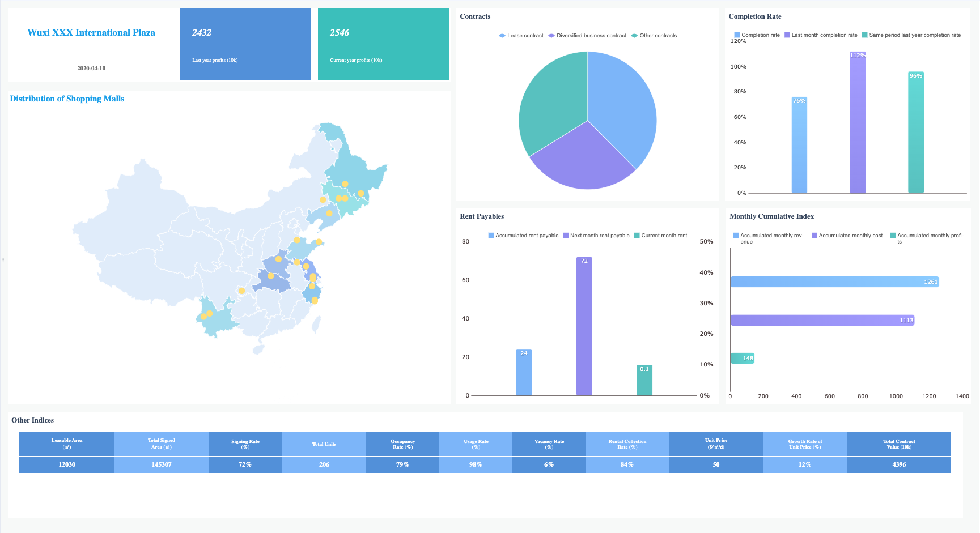This screenshot has width=980, height=533.
Task: Click the teal color swatch beside Other contracts
Action: point(633,35)
